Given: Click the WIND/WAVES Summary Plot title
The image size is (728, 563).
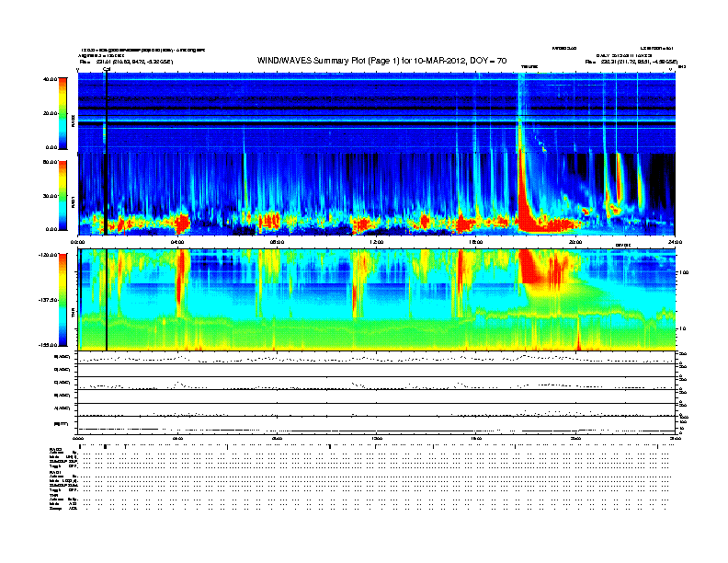Looking at the screenshot, I should tap(381, 61).
